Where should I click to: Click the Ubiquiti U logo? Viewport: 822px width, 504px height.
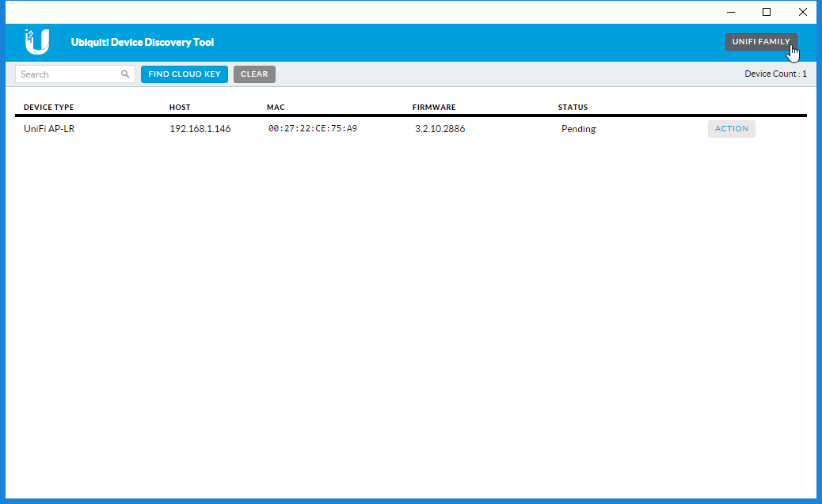pyautogui.click(x=37, y=42)
